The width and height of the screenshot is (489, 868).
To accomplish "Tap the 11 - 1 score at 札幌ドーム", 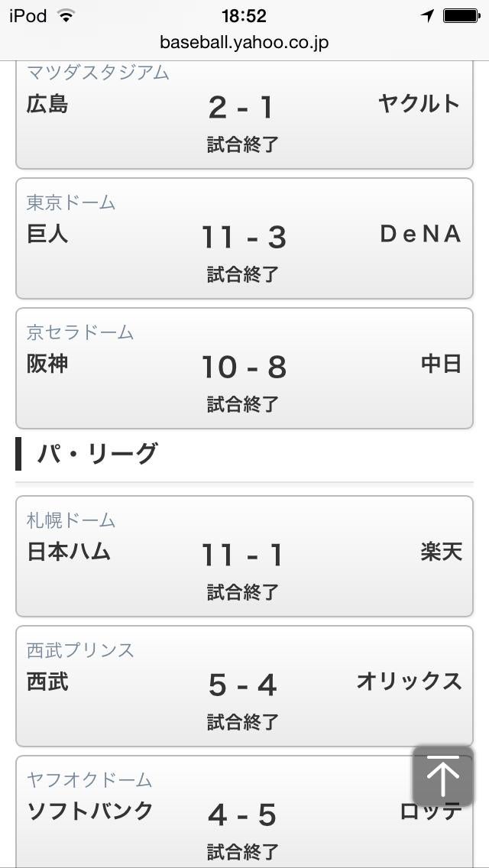I will pos(242,555).
